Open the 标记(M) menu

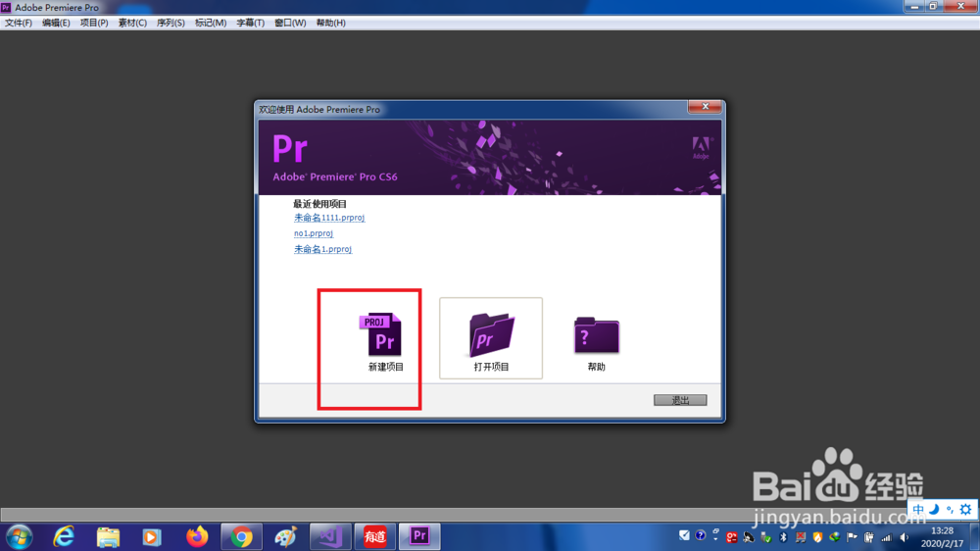click(210, 23)
